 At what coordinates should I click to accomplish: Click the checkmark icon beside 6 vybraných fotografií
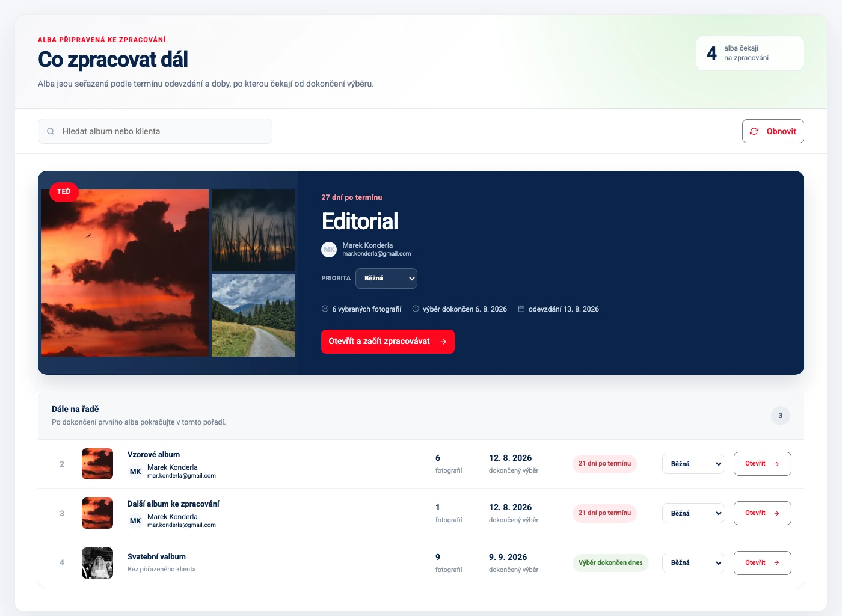(x=325, y=309)
